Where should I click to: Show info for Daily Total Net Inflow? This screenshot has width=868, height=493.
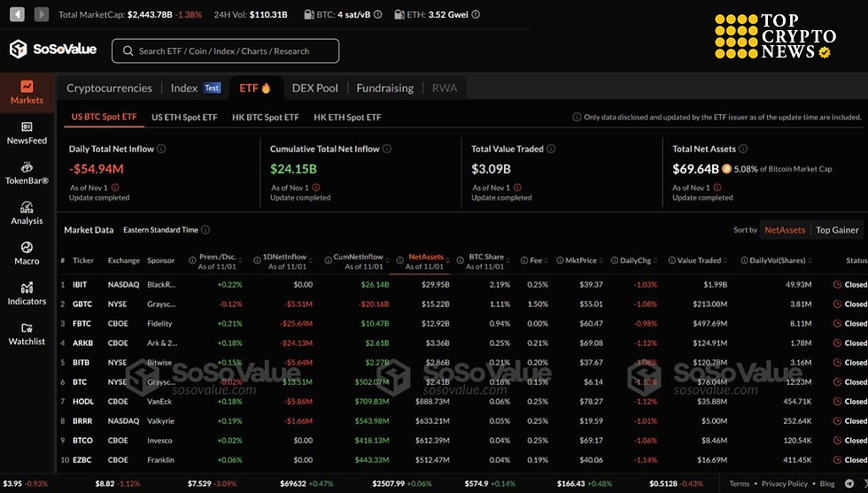point(161,149)
